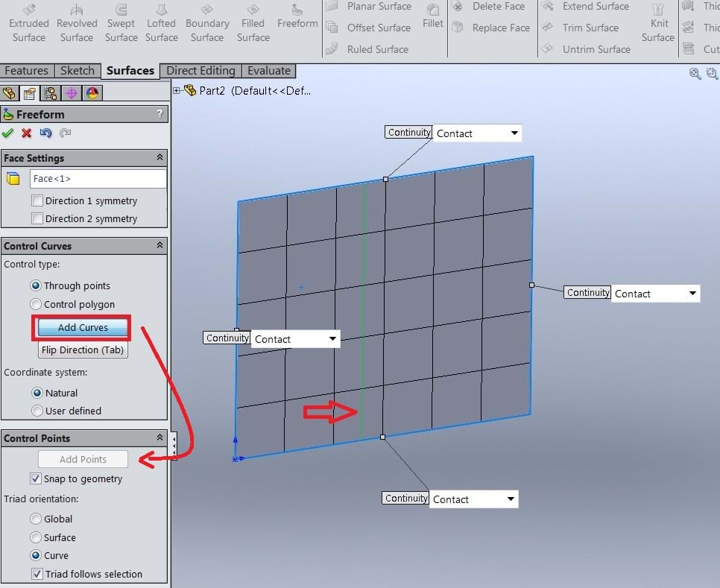Viewport: 720px width, 588px height.
Task: Select the Knit Surface tool
Action: (x=657, y=23)
